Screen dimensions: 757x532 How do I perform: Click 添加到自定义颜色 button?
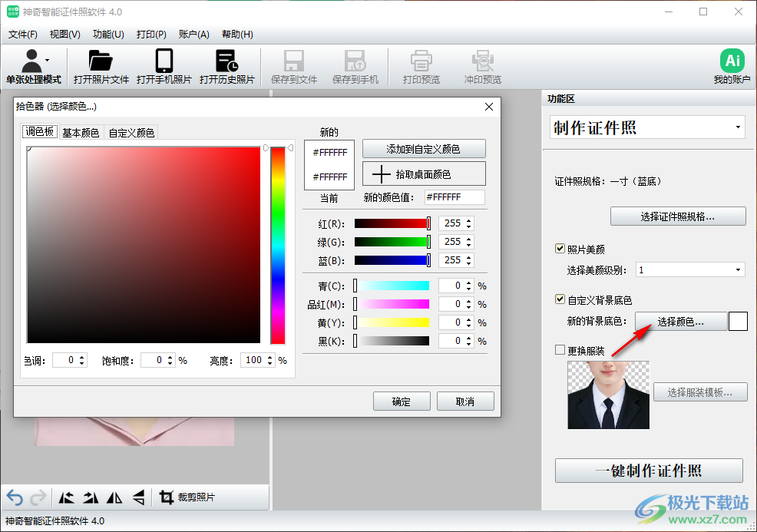[x=424, y=149]
